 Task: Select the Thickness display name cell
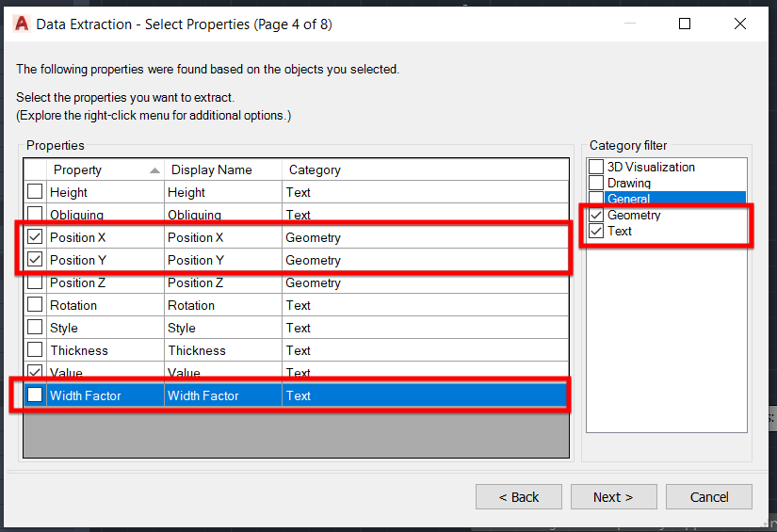coord(223,350)
